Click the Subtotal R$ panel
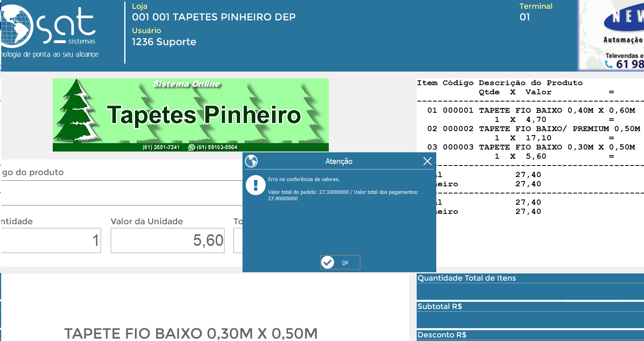The height and width of the screenshot is (341, 644). (530, 316)
